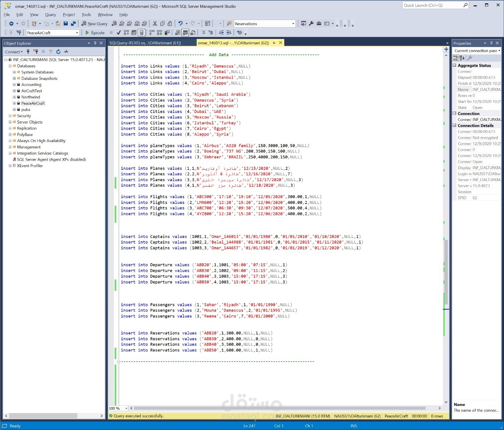
Task: Click the Comment Out Selected Lines icon
Action: pos(203,33)
